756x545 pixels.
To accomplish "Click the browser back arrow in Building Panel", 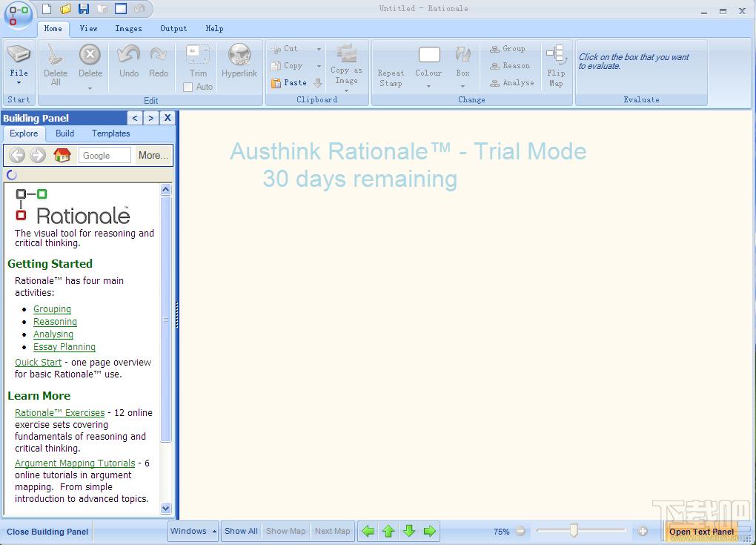I will point(17,155).
